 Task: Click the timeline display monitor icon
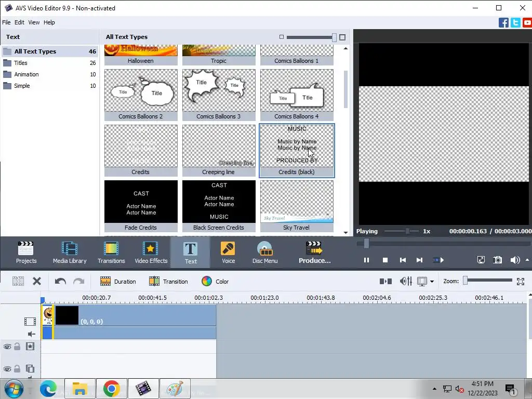tap(422, 281)
